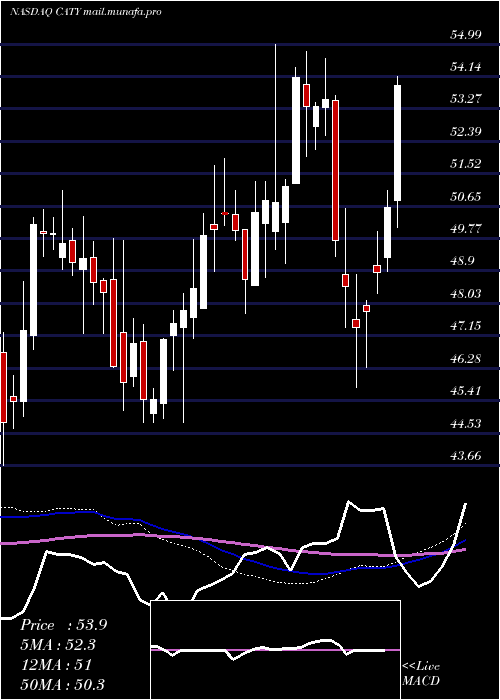This screenshot has height=700, width=500.
Task: Click the 47.15 price axis label
Action: pos(465,326)
